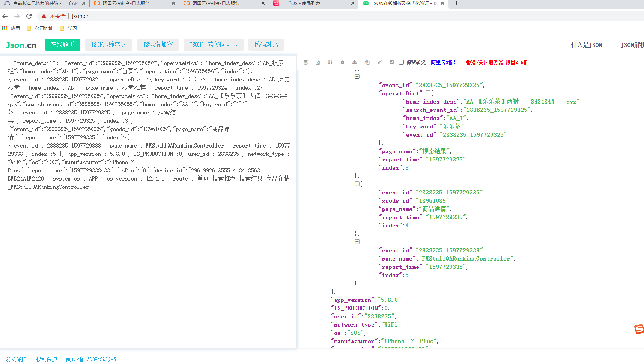The image size is (644, 363).
Task: Click the Sogou input method icon
Action: (x=639, y=329)
